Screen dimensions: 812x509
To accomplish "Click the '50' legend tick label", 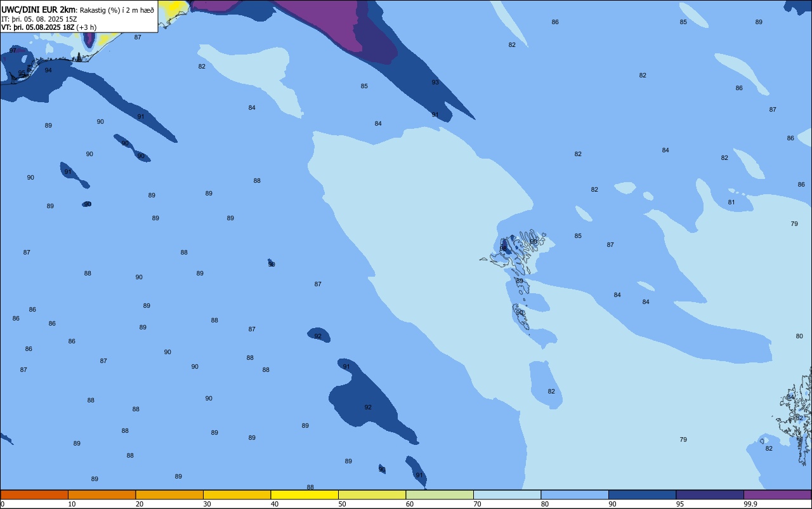I will (342, 504).
